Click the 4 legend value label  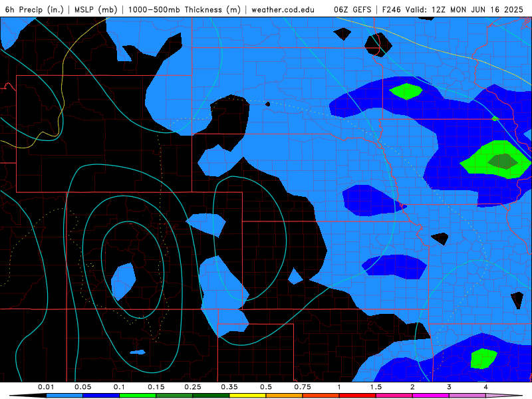[x=486, y=387]
